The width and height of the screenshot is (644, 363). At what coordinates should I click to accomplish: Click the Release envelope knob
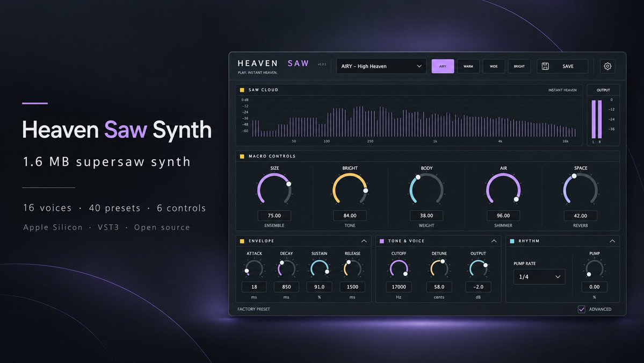pyautogui.click(x=352, y=268)
